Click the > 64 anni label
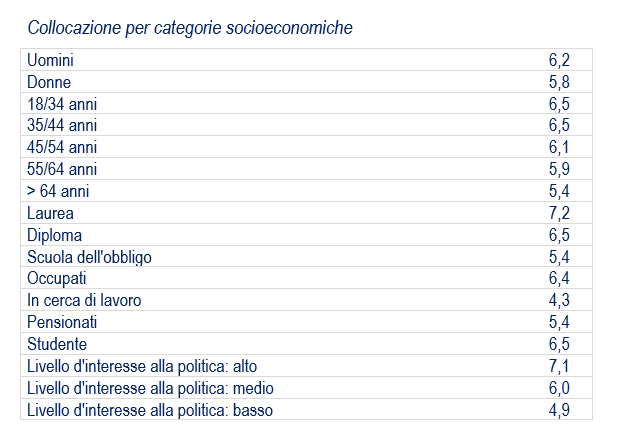 pyautogui.click(x=58, y=191)
